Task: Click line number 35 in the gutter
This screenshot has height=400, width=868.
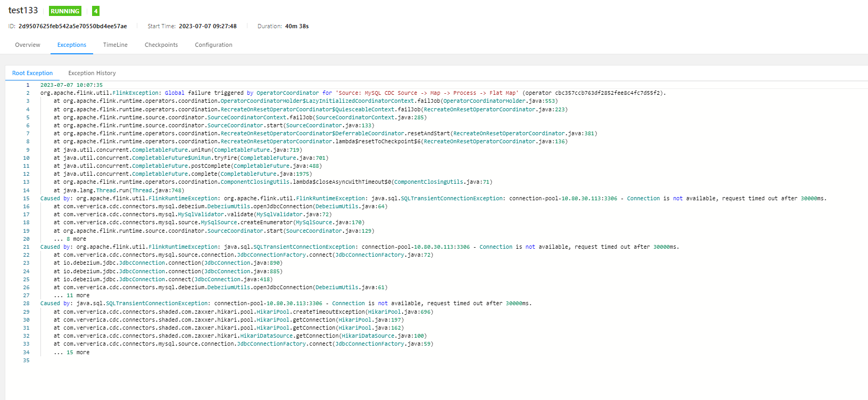Action: [x=26, y=361]
